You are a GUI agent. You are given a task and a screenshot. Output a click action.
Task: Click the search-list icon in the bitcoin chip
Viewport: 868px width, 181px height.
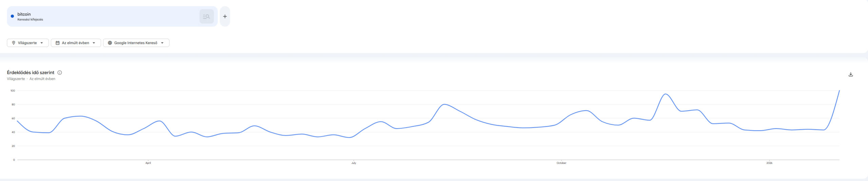coord(206,17)
